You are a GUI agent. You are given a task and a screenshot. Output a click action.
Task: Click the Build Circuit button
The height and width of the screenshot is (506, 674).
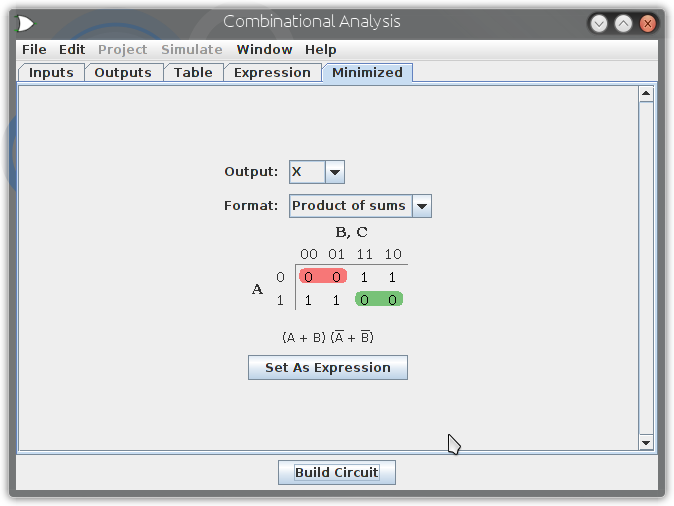coord(337,472)
